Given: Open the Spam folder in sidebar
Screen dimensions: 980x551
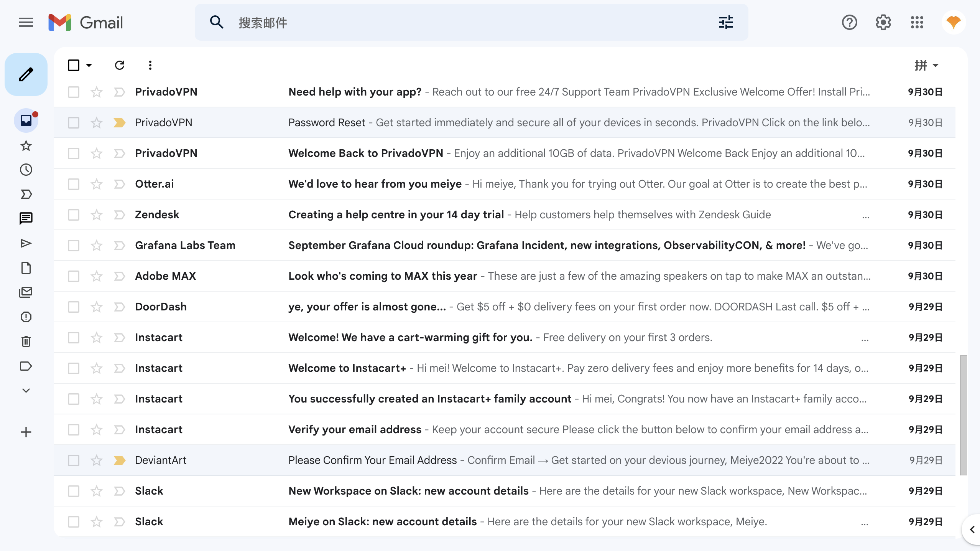Looking at the screenshot, I should pos(26,317).
